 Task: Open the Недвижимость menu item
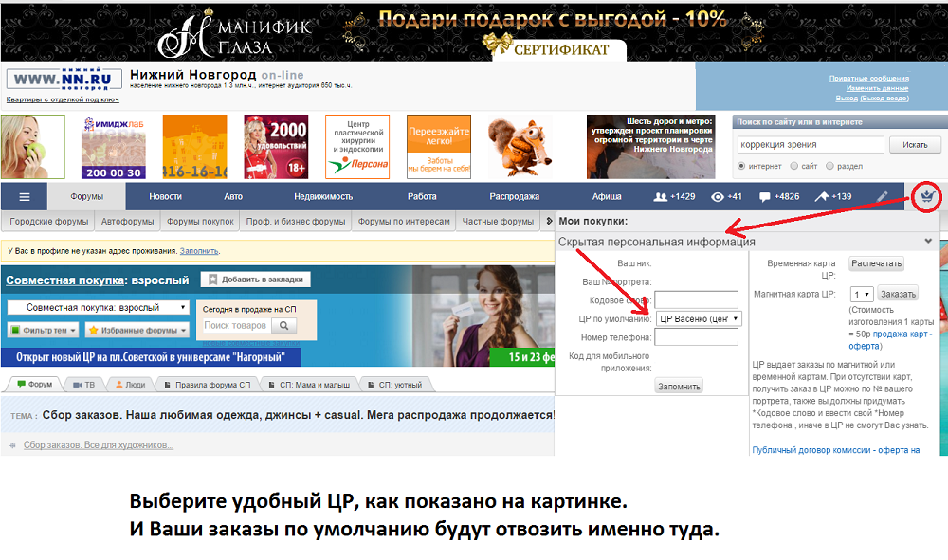(323, 196)
